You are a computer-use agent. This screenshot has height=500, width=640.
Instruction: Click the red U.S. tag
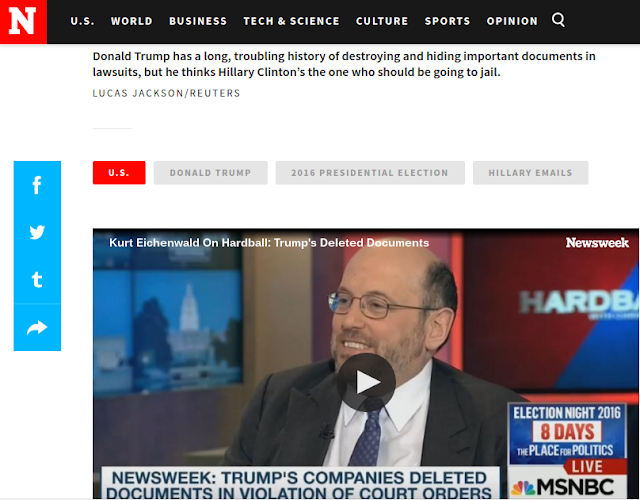coord(119,173)
